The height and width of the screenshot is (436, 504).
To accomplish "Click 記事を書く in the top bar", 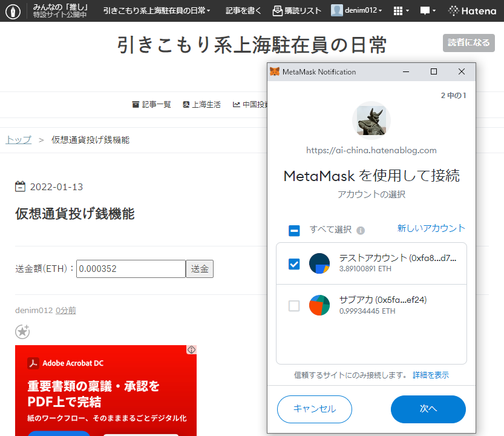I will [243, 11].
